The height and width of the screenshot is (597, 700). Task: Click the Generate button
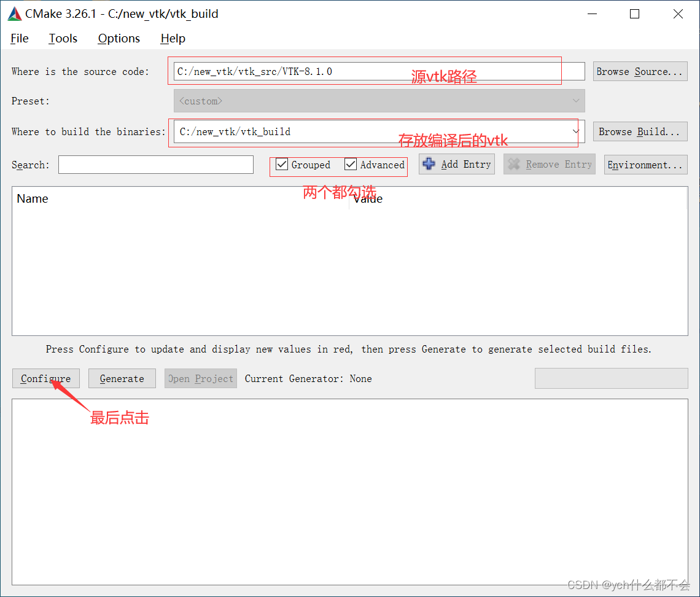point(122,378)
